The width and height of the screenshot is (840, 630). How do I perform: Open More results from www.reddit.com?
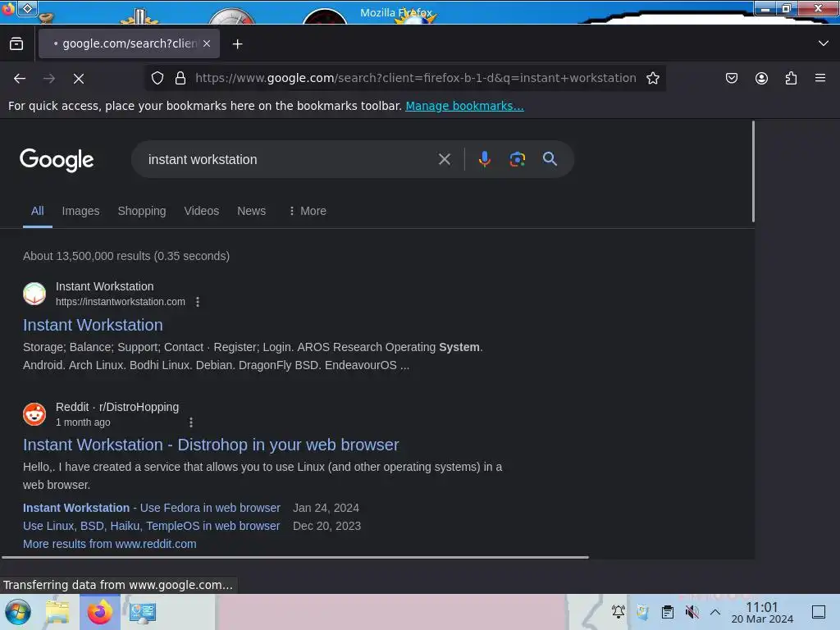coord(110,545)
